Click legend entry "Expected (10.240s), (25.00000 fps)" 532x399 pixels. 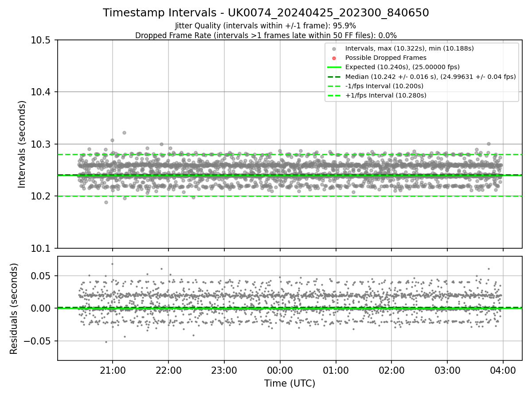point(403,67)
